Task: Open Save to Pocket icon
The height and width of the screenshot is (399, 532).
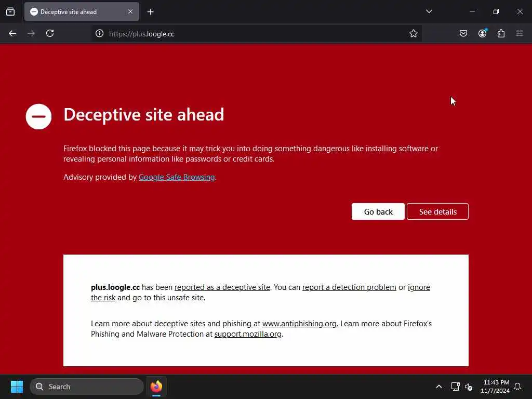Action: [x=463, y=34]
